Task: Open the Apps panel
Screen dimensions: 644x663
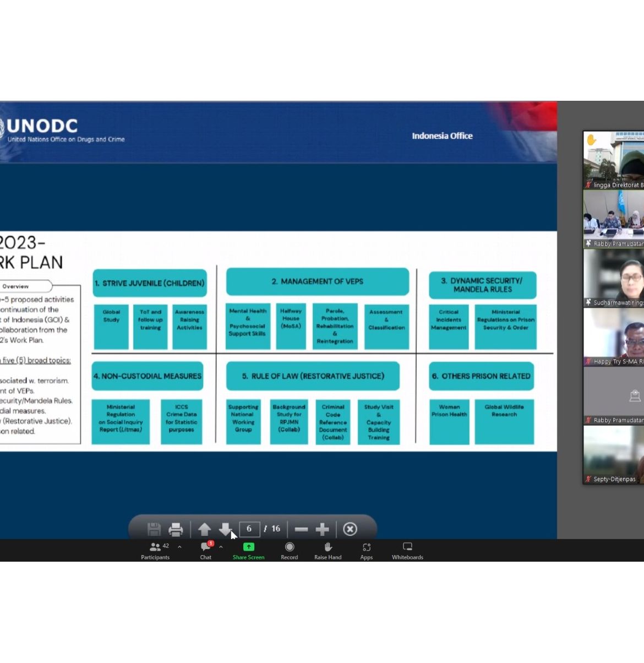Action: (367, 550)
